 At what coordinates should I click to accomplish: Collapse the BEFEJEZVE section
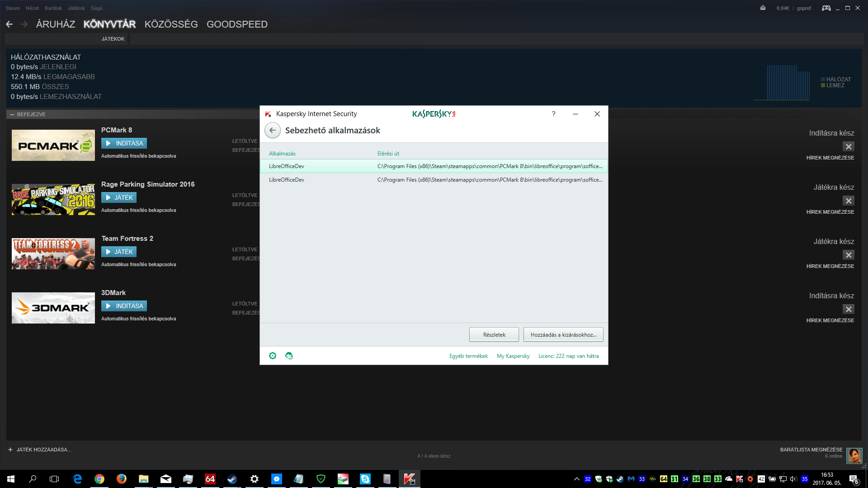point(13,114)
